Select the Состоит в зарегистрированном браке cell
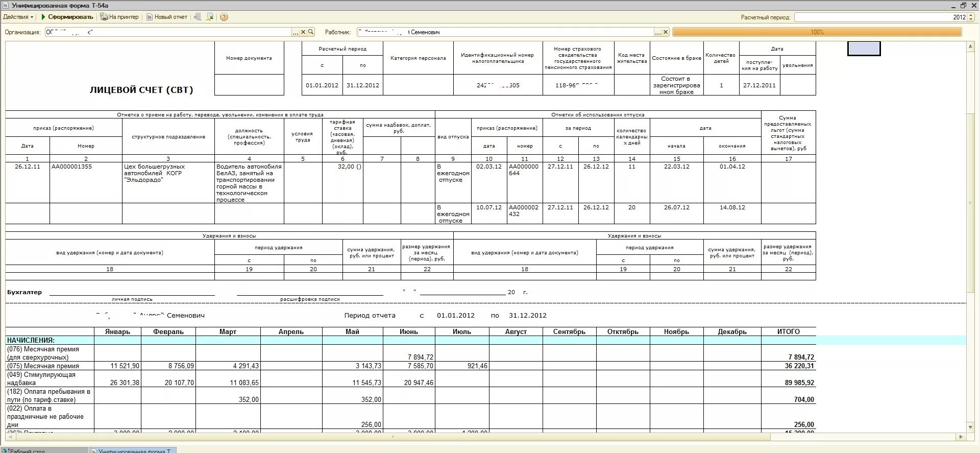The width and height of the screenshot is (980, 453). (x=677, y=85)
